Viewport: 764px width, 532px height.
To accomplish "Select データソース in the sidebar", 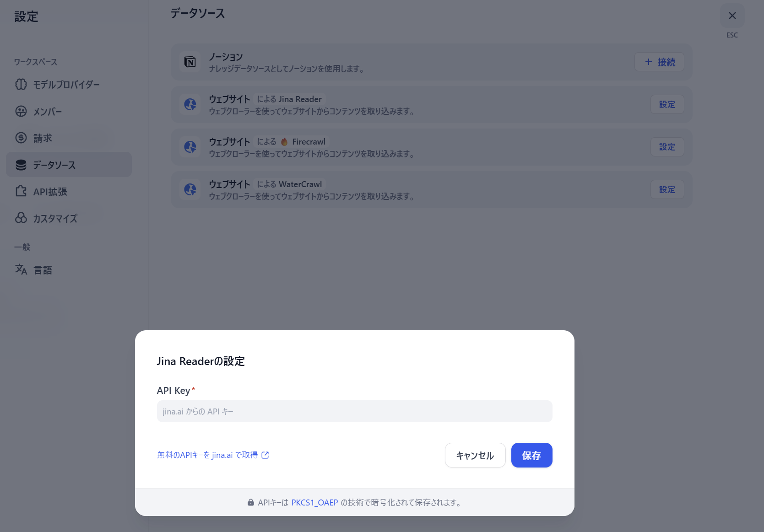I will (69, 165).
